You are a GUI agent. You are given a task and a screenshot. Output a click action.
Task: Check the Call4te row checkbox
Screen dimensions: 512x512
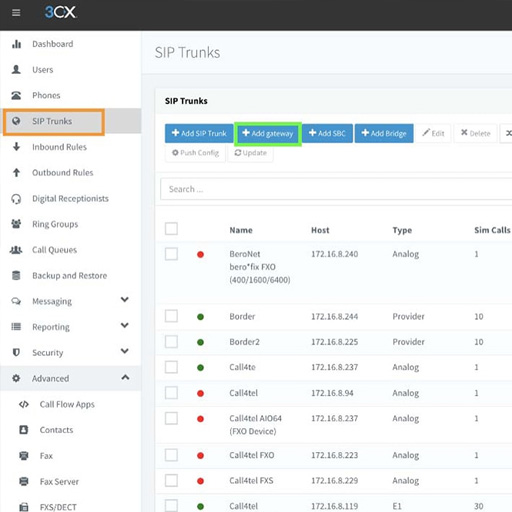(x=171, y=367)
